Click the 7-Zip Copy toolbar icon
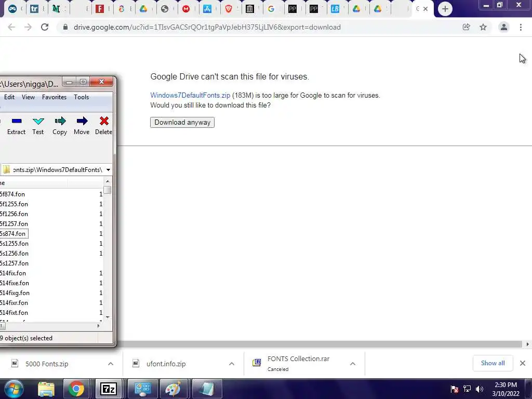Screen dimensions: 532x399 coord(60,121)
